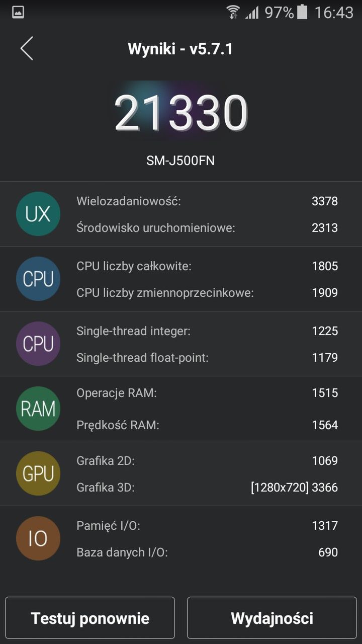Tap the Baza danych I/O score
Image resolution: width=362 pixels, height=644 pixels.
pos(201,552)
